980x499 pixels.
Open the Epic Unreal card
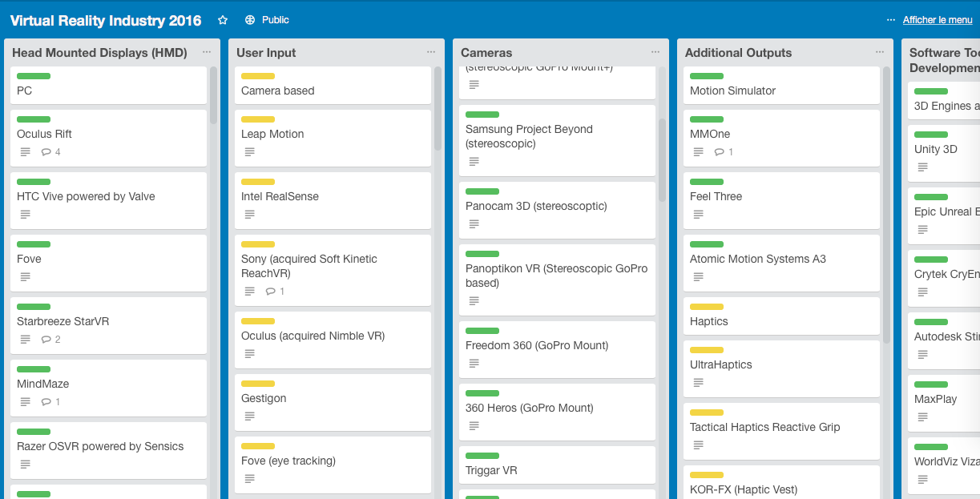point(944,215)
